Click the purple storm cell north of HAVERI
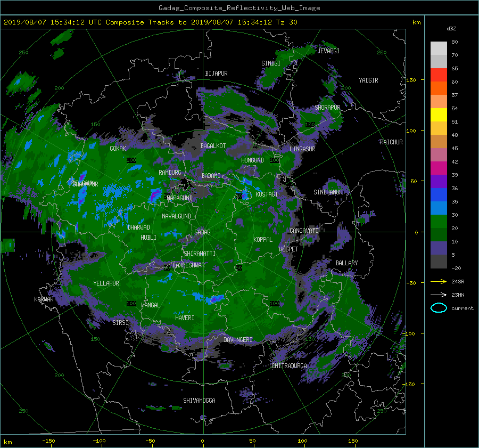Screen dimensions: 479x448 tap(216, 299)
